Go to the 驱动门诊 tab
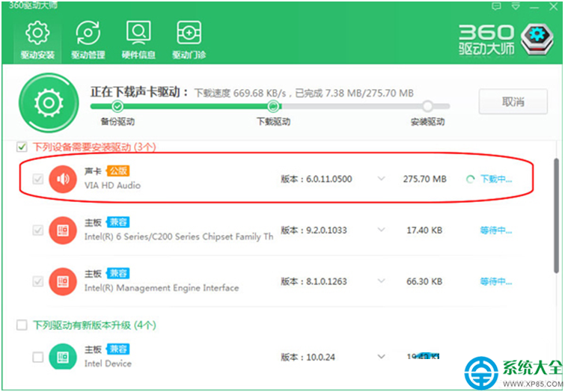 [x=189, y=40]
